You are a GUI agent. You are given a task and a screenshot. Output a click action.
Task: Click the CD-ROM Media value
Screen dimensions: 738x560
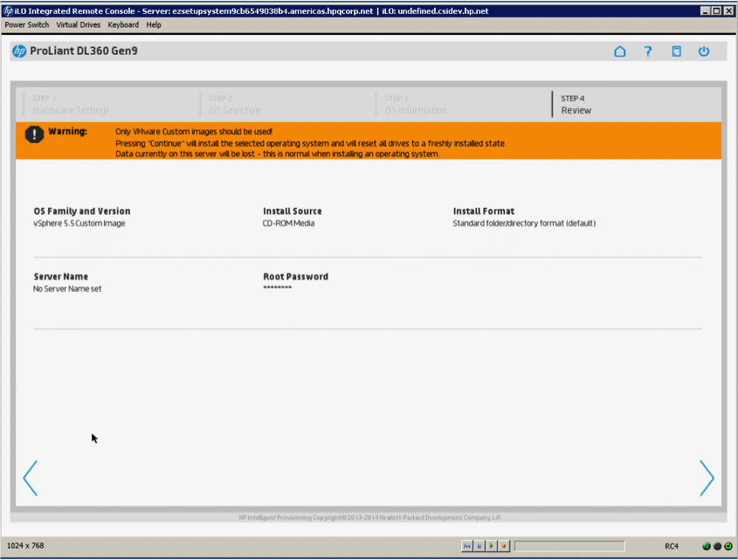coord(288,224)
